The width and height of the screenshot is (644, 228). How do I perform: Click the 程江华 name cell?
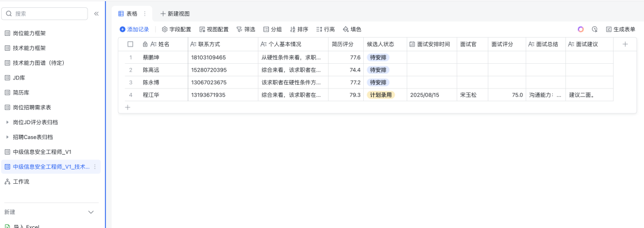coord(163,95)
